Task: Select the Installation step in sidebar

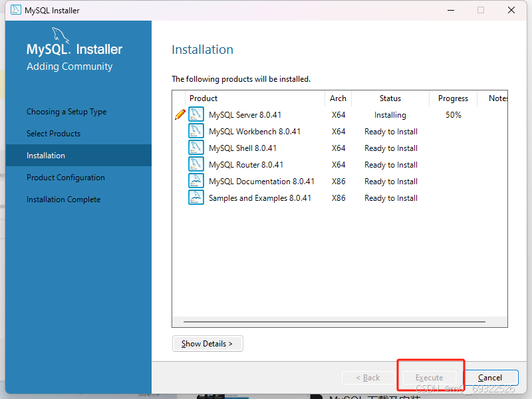Action: (x=78, y=156)
